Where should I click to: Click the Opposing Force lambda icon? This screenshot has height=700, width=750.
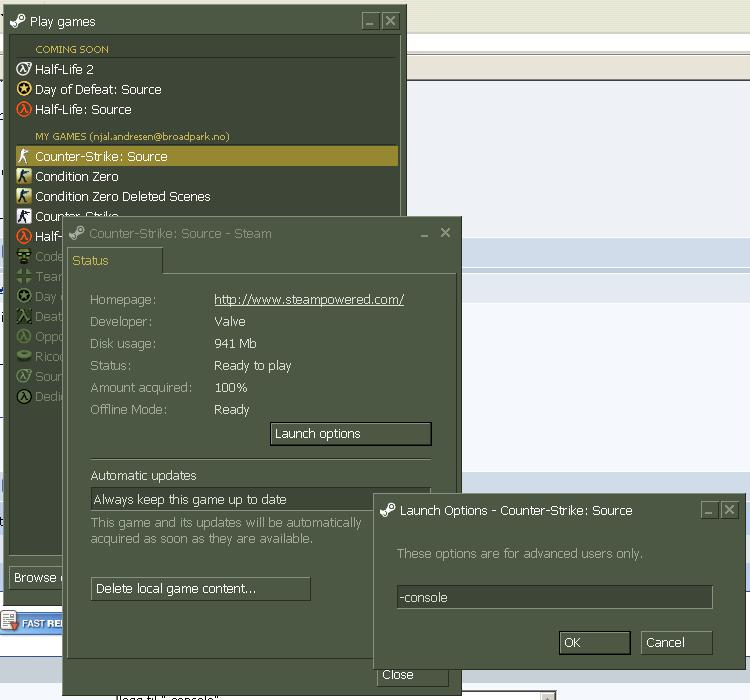pos(24,336)
